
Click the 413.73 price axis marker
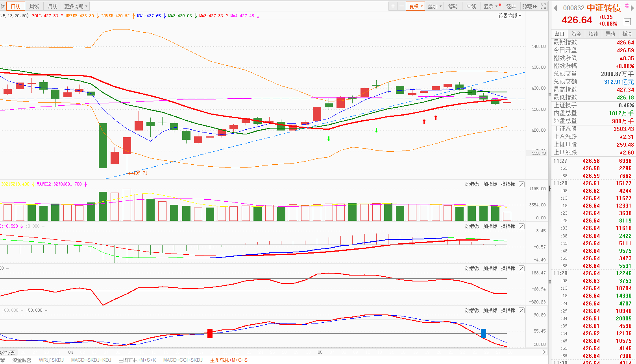(538, 153)
